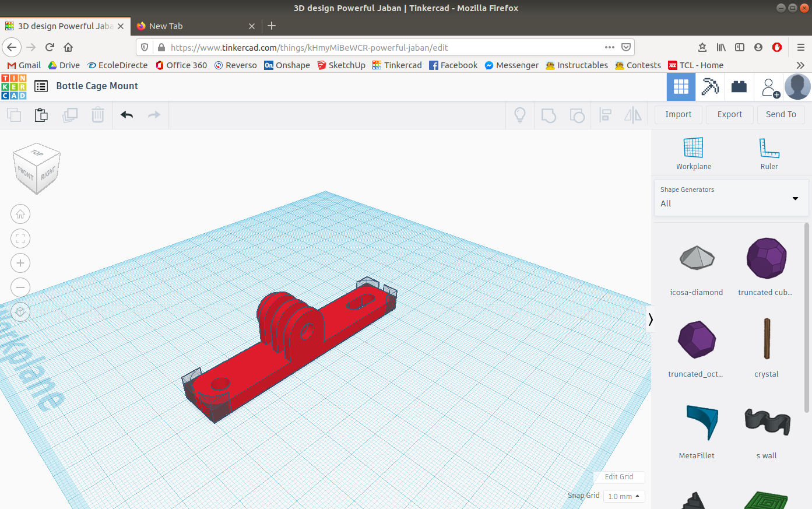Open the SketchUp bookmark
The image size is (812, 509).
(x=341, y=65)
